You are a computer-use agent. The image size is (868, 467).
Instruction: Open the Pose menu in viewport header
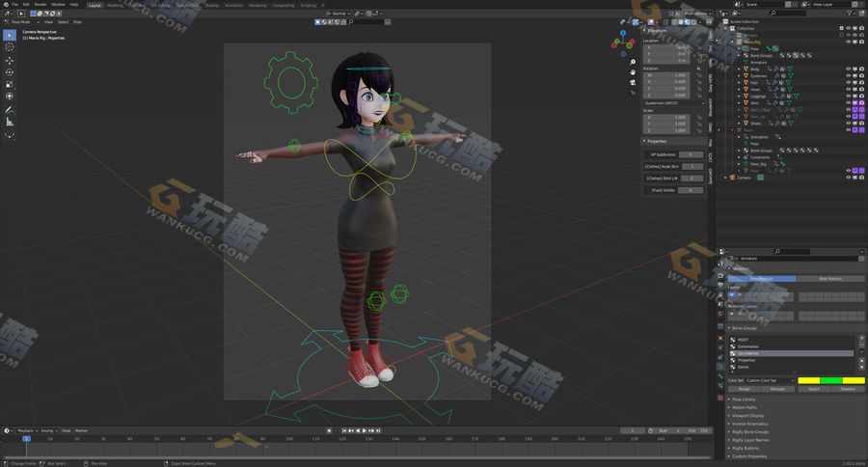click(77, 22)
